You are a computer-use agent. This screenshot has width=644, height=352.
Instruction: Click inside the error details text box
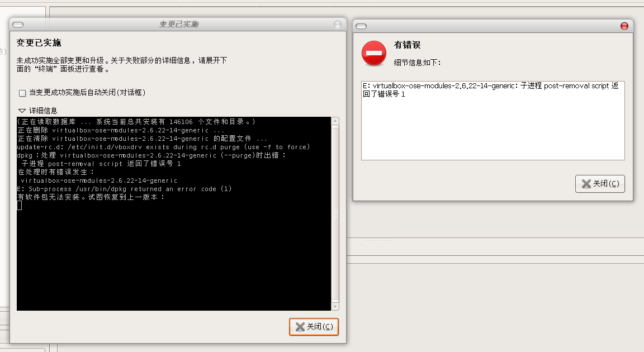click(x=493, y=121)
